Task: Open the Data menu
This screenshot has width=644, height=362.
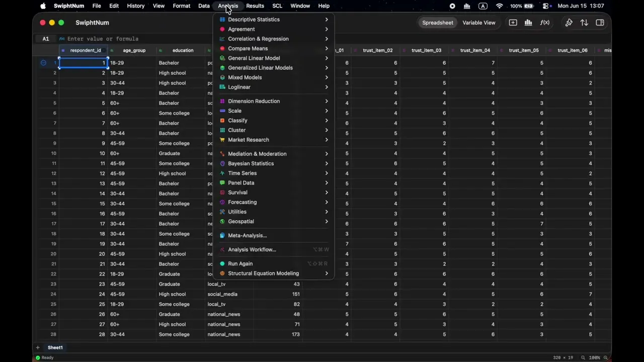Action: (204, 6)
